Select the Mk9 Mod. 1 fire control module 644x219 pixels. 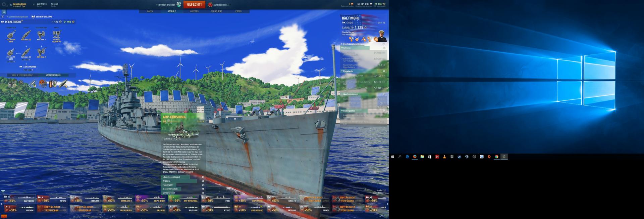coord(41,36)
